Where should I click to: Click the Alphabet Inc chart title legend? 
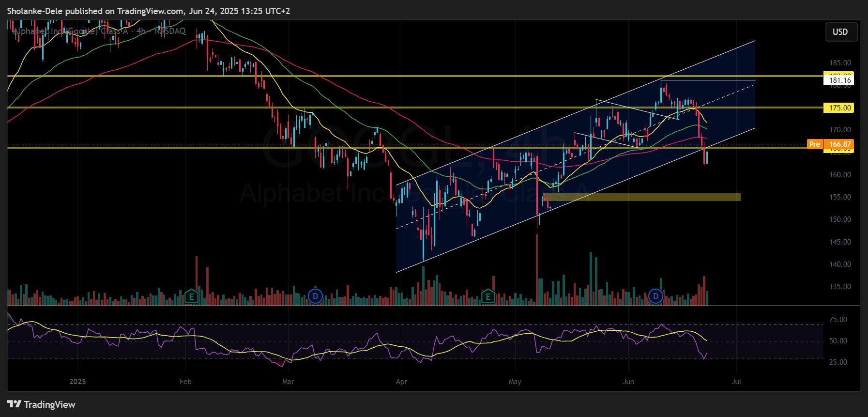pyautogui.click(x=100, y=31)
